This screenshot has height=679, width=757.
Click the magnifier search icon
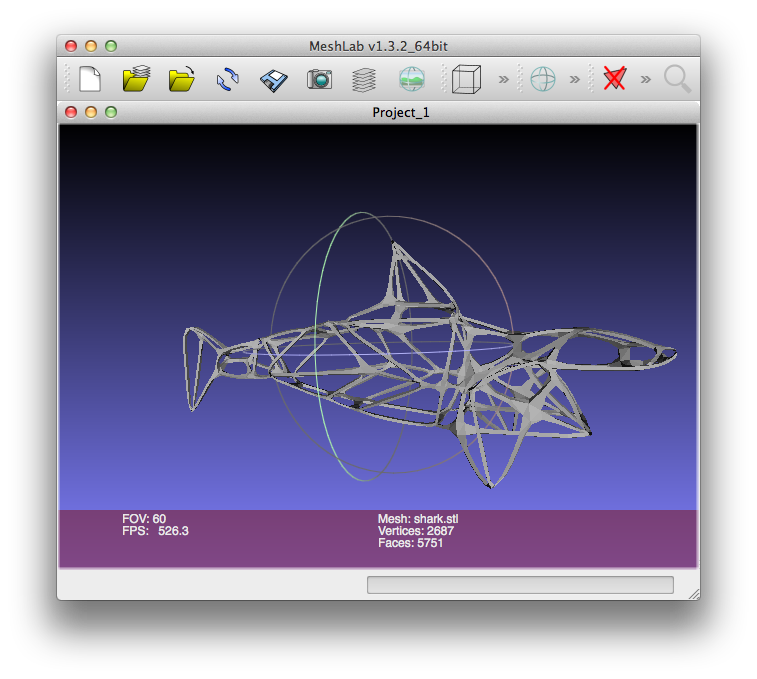coord(677,79)
